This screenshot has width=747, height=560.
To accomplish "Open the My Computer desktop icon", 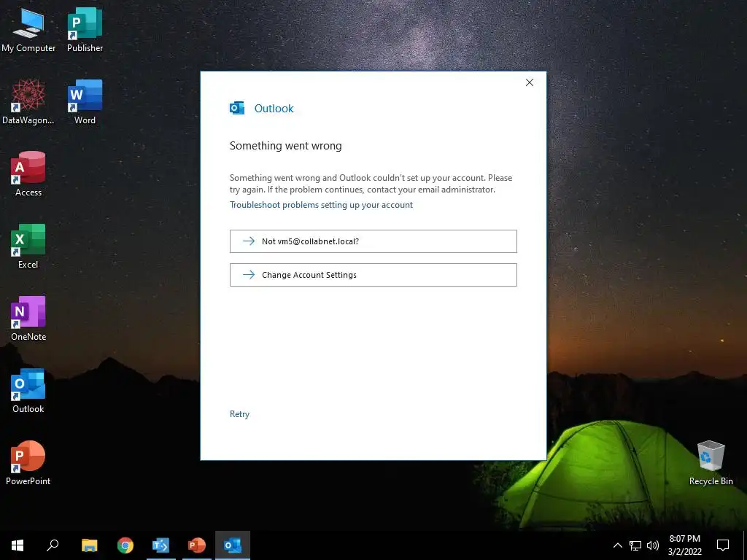I will click(28, 29).
